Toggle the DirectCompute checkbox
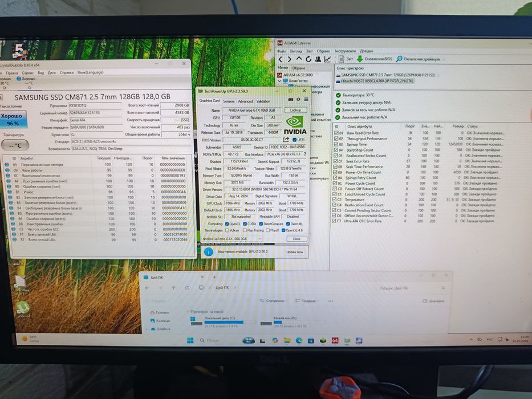532x399 pixels. click(x=261, y=224)
